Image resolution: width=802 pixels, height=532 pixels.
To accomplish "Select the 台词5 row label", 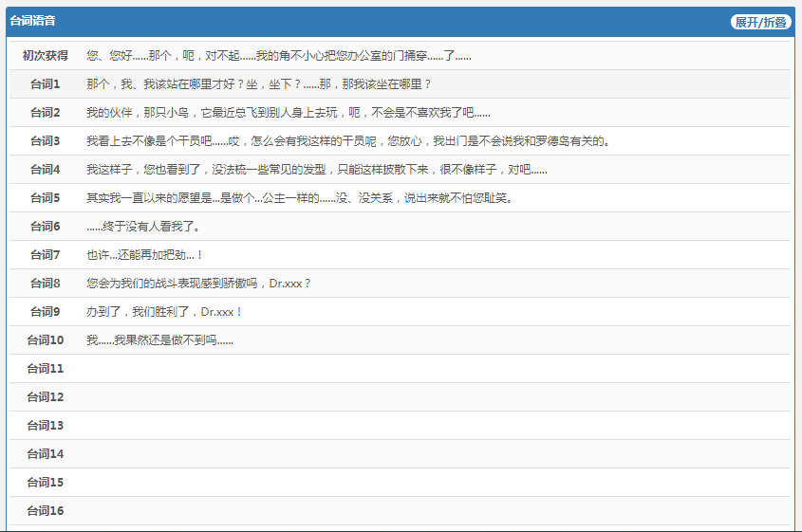I will (x=45, y=198).
